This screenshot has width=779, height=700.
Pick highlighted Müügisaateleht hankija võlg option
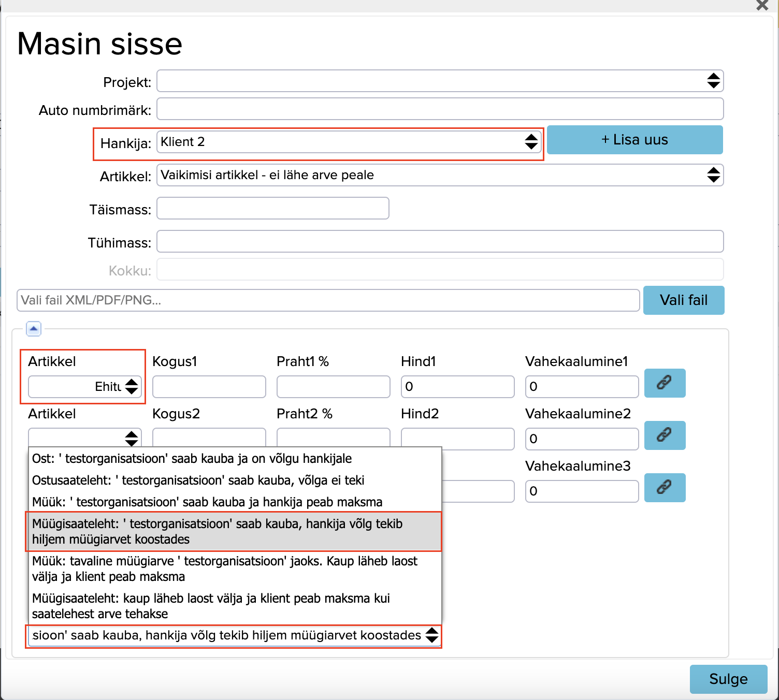click(233, 532)
